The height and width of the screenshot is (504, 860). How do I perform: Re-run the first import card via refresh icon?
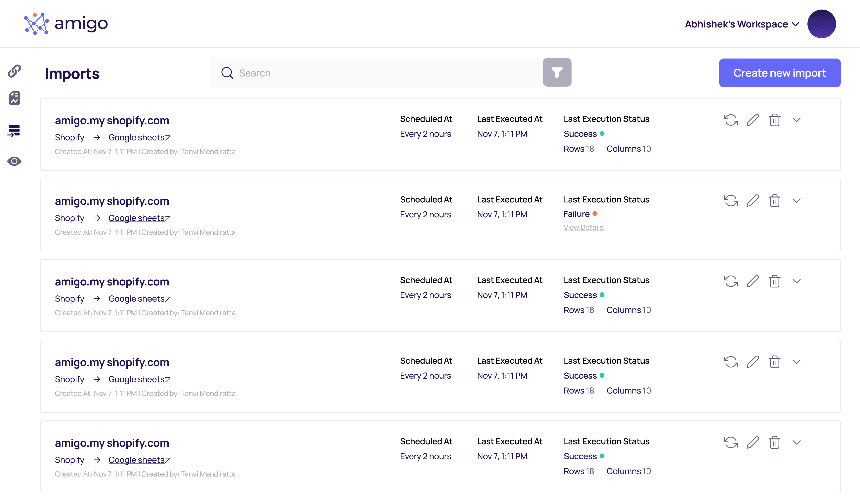(x=731, y=120)
